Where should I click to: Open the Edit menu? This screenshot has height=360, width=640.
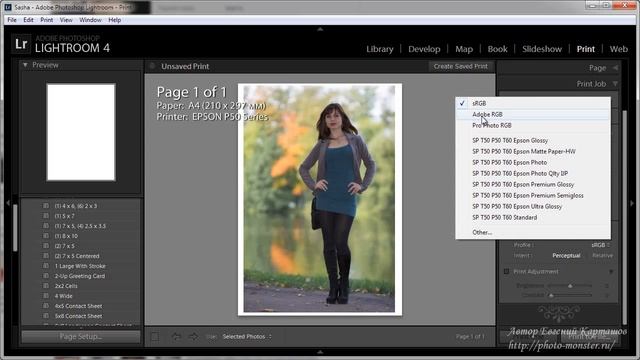[28, 20]
